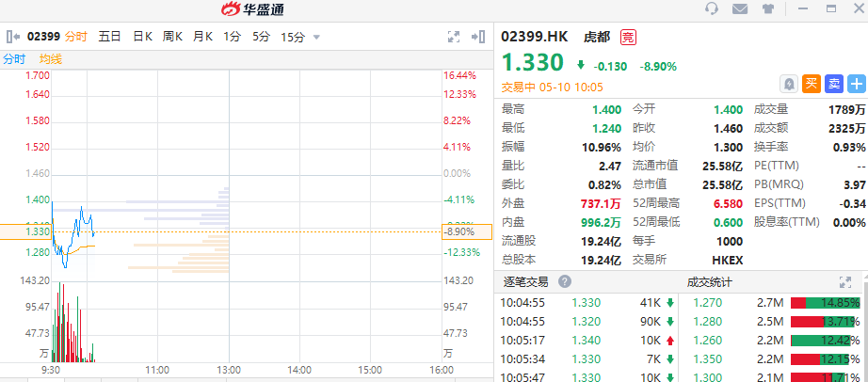Click the 成交量 value 1789万
Image resolution: width=868 pixels, height=382 pixels.
click(x=847, y=110)
